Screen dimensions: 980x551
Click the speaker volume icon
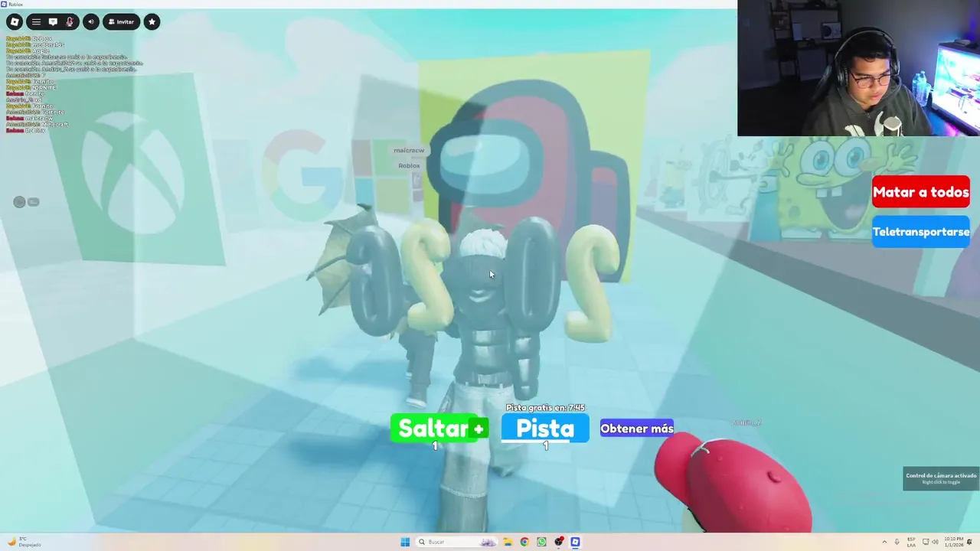(90, 21)
